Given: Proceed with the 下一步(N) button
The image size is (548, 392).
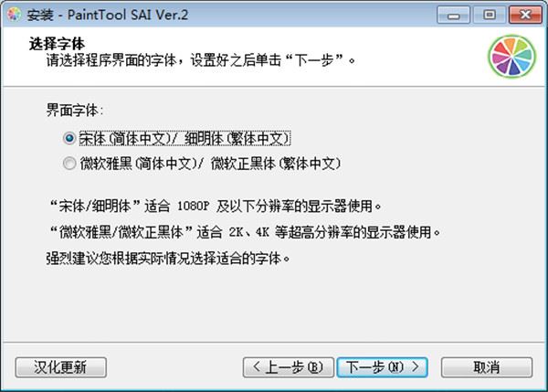Looking at the screenshot, I should point(382,367).
